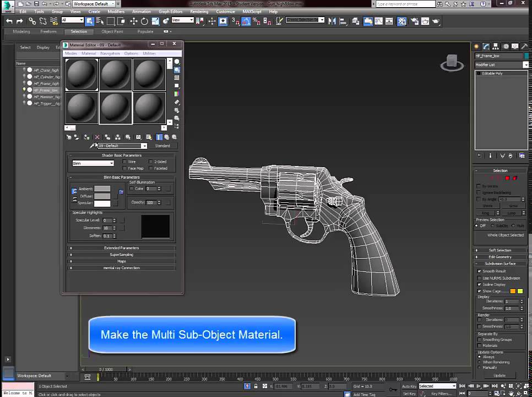Click the Render Production teapot icon
The image size is (532, 397).
tap(436, 21)
